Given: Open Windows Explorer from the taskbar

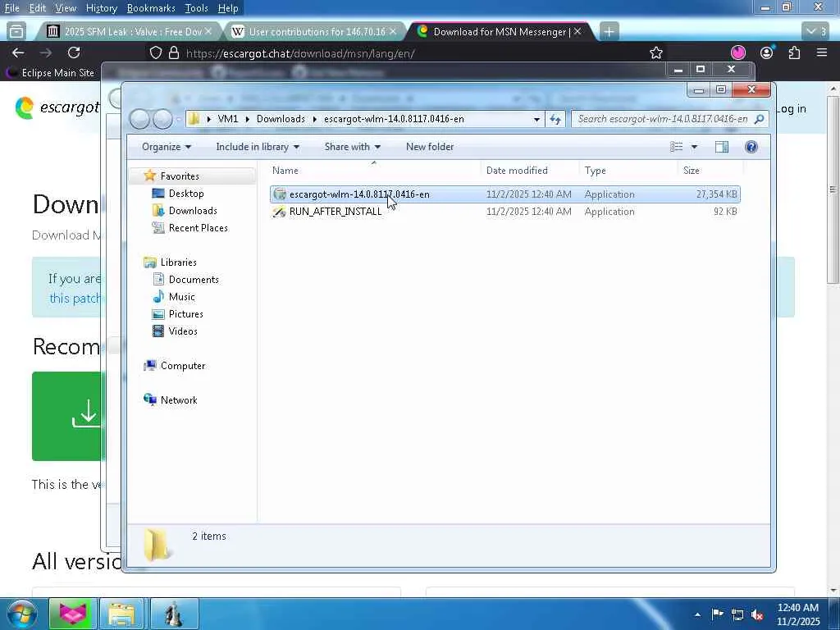Looking at the screenshot, I should point(121,614).
